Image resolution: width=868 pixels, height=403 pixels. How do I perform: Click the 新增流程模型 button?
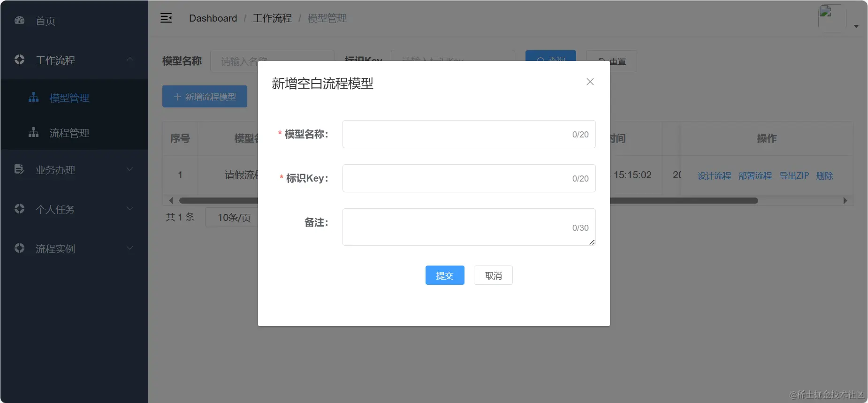[205, 97]
